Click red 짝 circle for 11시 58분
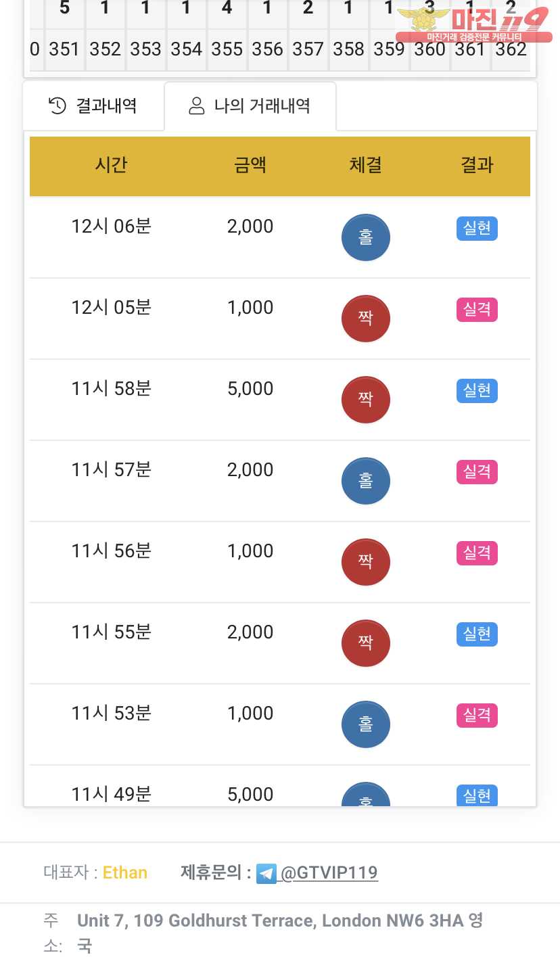Image resolution: width=560 pixels, height=957 pixels. (365, 400)
